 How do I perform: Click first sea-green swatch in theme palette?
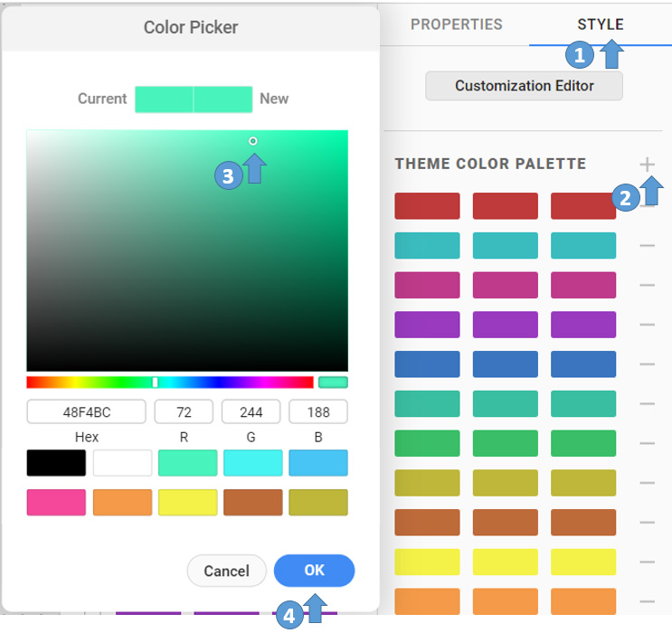click(427, 403)
